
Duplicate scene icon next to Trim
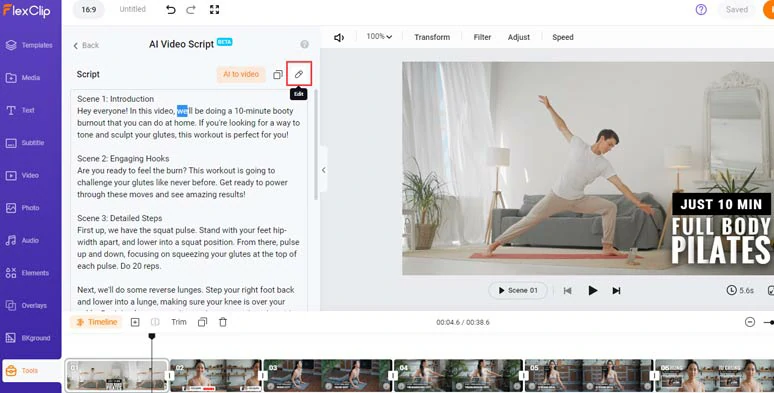pyautogui.click(x=202, y=322)
